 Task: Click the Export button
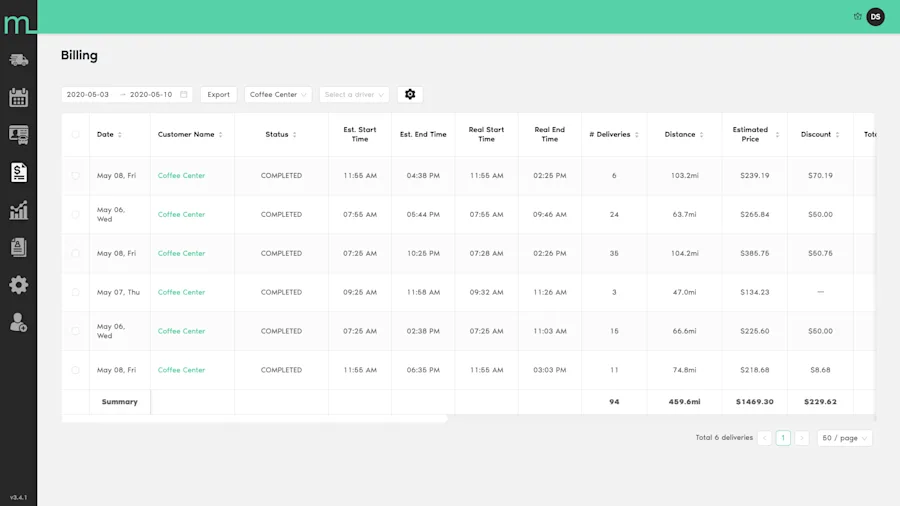[x=218, y=94]
